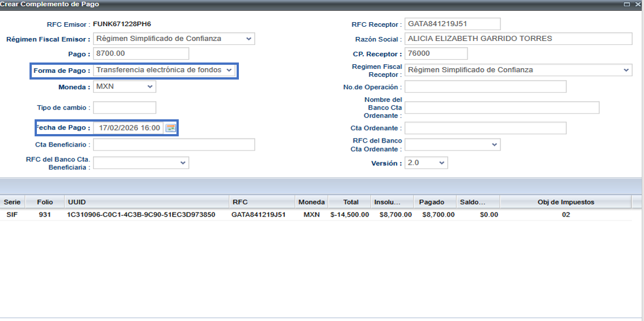Focus the Cta Beneficiario input
Screen dimensions: 644x321
pyautogui.click(x=174, y=145)
